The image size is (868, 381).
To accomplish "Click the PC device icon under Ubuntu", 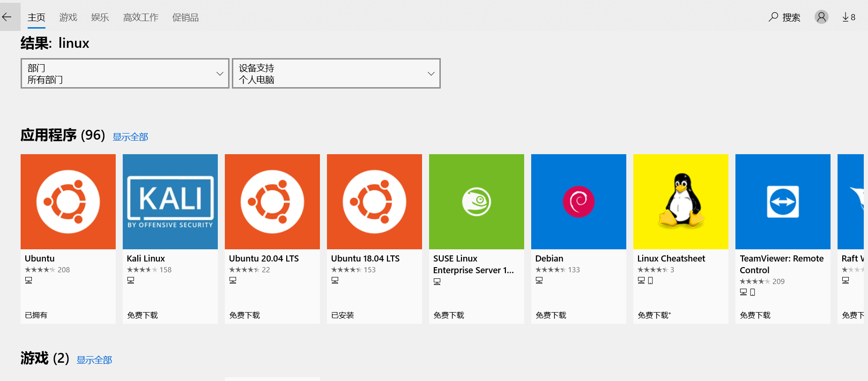I will [29, 280].
